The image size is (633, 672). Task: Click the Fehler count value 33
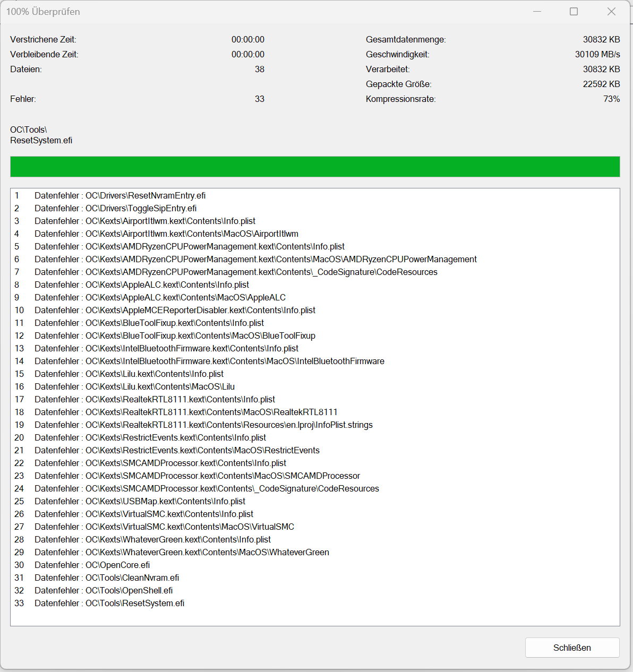click(x=260, y=99)
